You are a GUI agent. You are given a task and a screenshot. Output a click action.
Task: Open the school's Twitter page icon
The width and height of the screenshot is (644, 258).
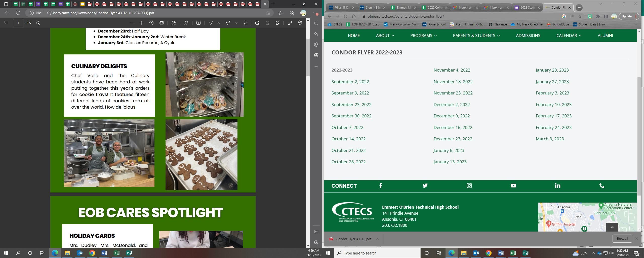click(425, 186)
